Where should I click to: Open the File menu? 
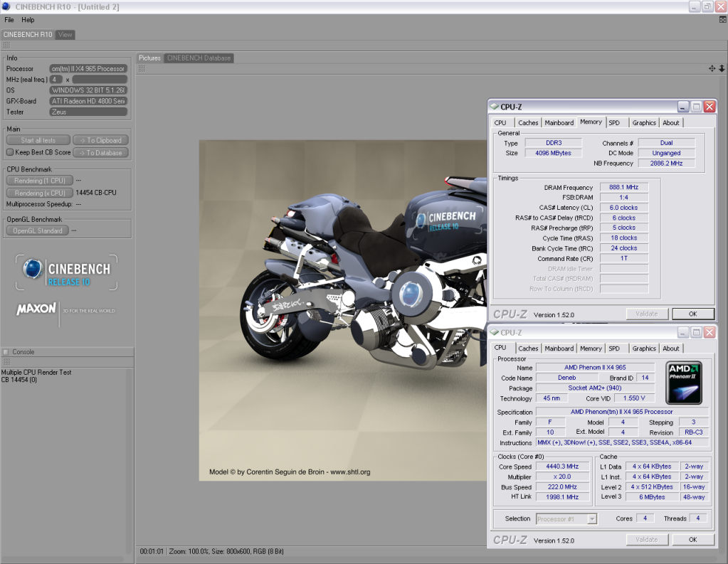click(9, 20)
